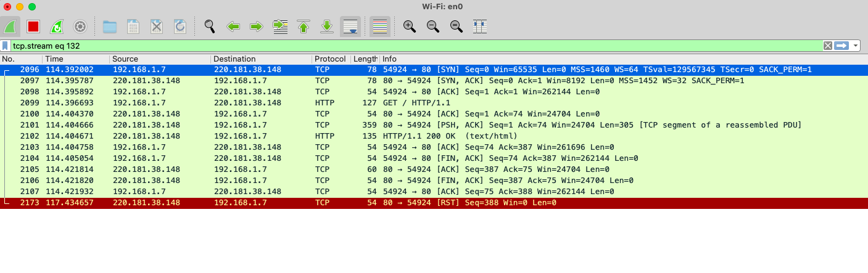Restart the current capture
The width and height of the screenshot is (868, 273).
56,26
